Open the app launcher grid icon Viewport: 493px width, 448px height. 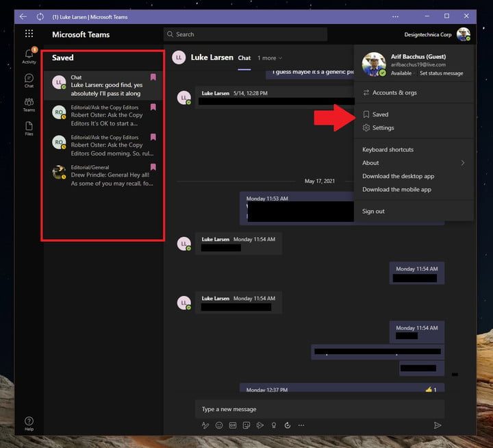29,34
